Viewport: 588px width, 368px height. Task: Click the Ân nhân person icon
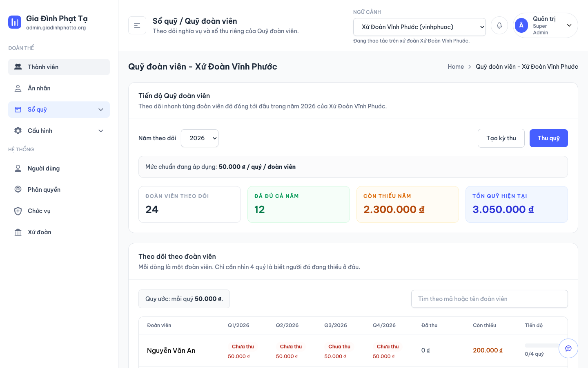coord(18,88)
